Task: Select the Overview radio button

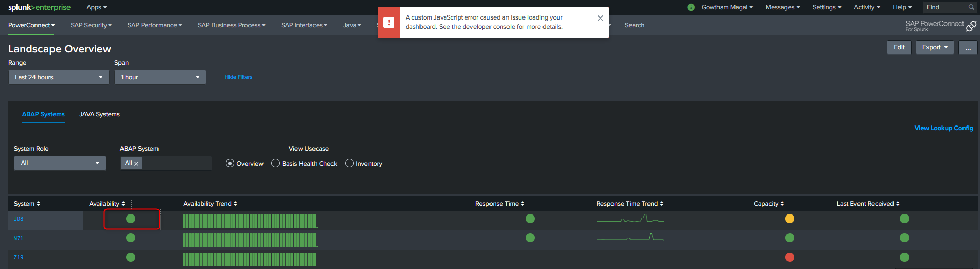Action: [230, 164]
